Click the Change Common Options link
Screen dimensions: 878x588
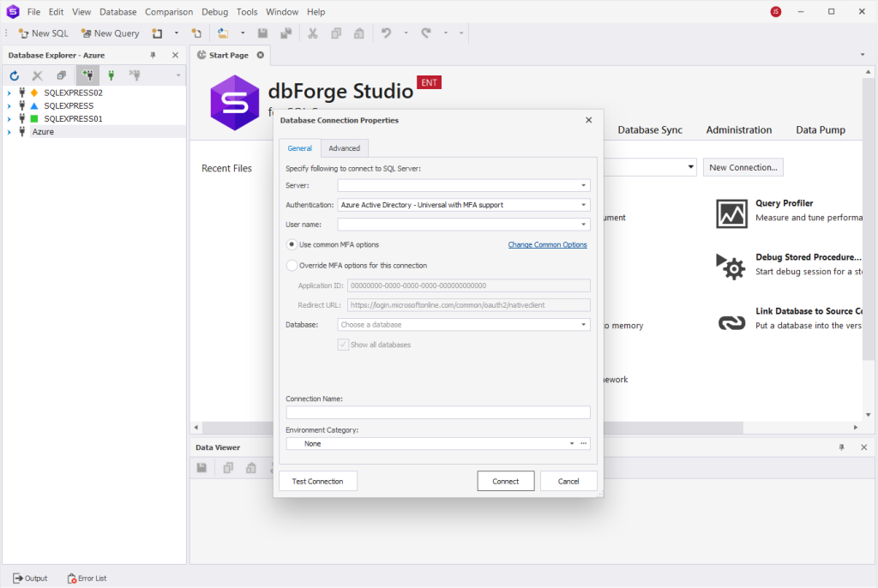548,245
